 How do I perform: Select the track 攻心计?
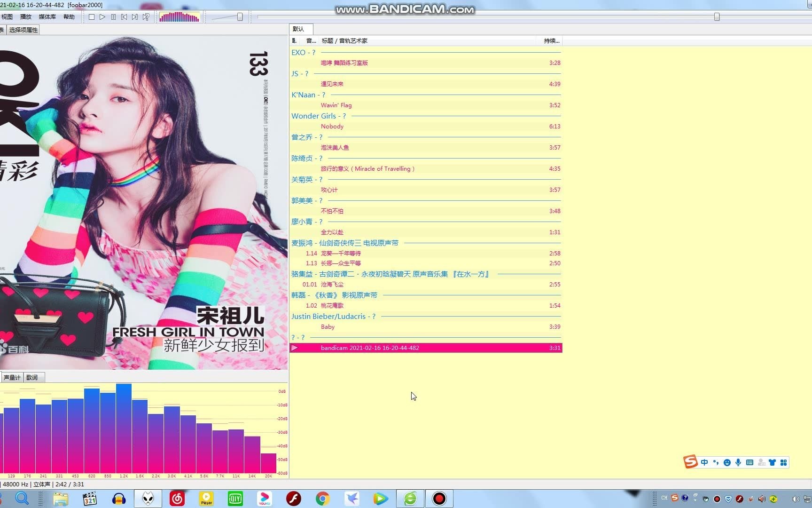tap(426, 190)
